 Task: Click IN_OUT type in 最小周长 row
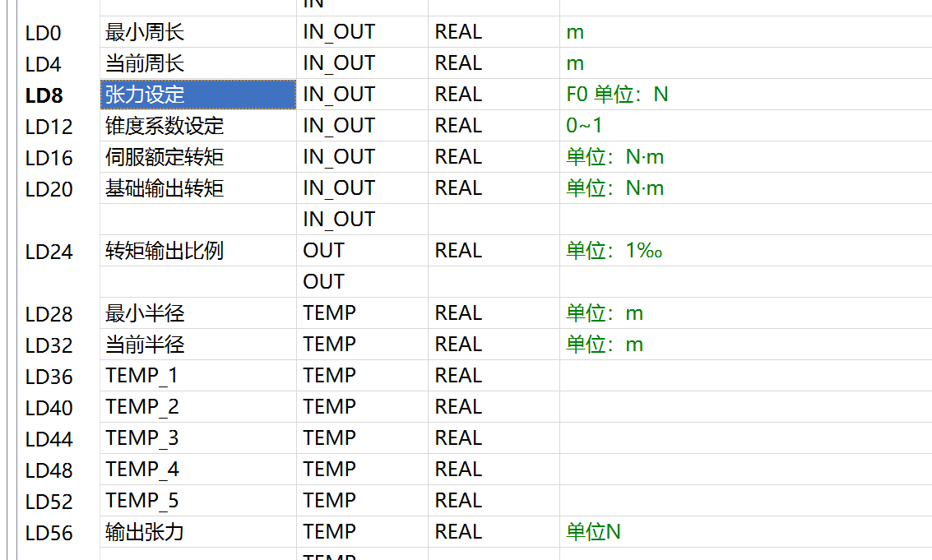(339, 32)
